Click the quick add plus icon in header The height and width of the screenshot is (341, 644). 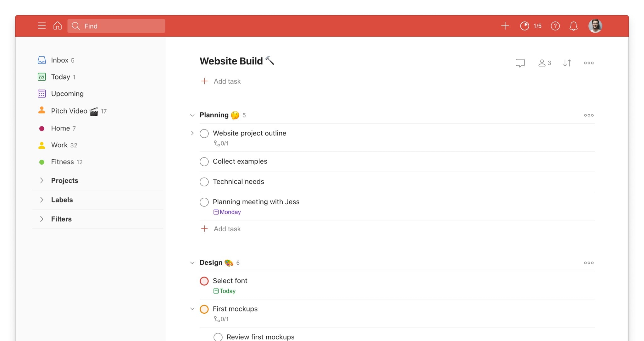[x=505, y=26]
